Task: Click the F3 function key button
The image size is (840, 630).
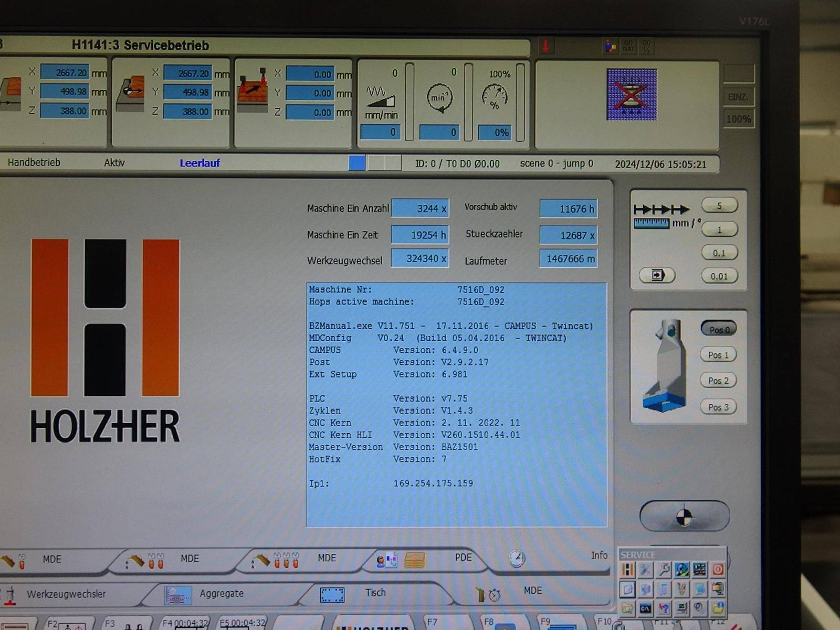Action: pyautogui.click(x=126, y=624)
